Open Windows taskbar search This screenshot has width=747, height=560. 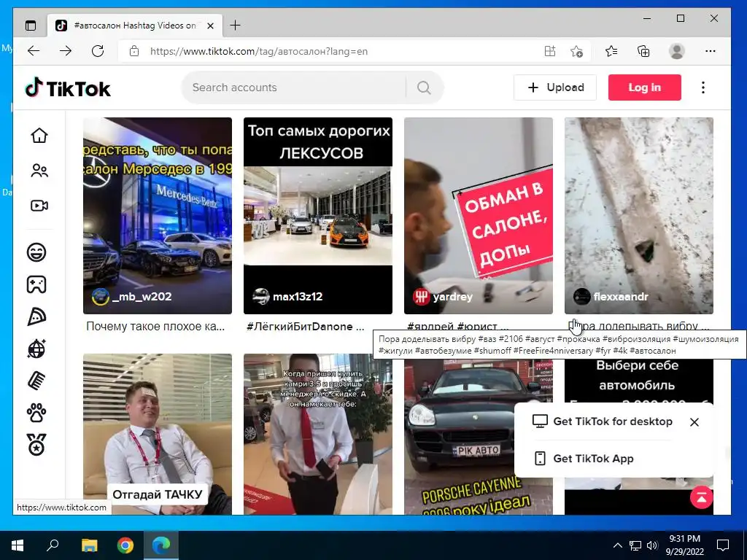pos(53,545)
